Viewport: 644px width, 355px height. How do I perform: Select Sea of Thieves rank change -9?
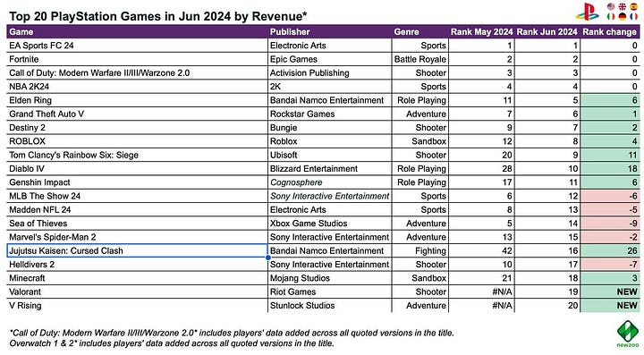[x=610, y=224]
